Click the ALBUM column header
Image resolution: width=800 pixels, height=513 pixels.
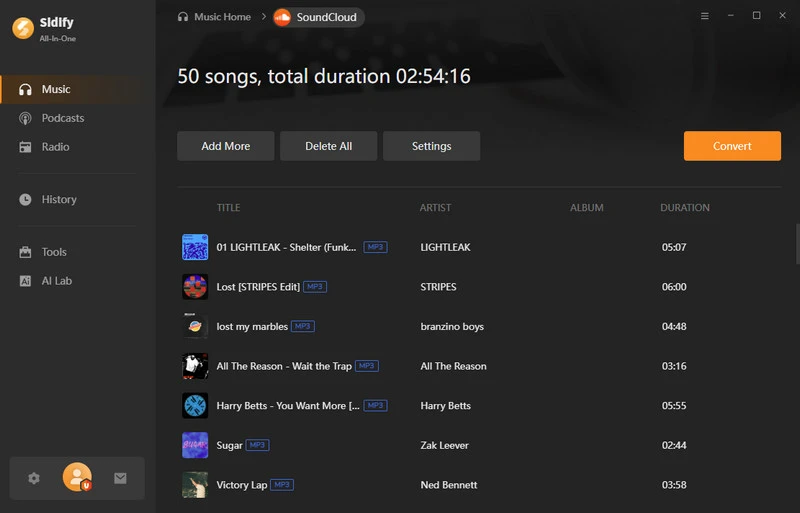[x=587, y=208]
